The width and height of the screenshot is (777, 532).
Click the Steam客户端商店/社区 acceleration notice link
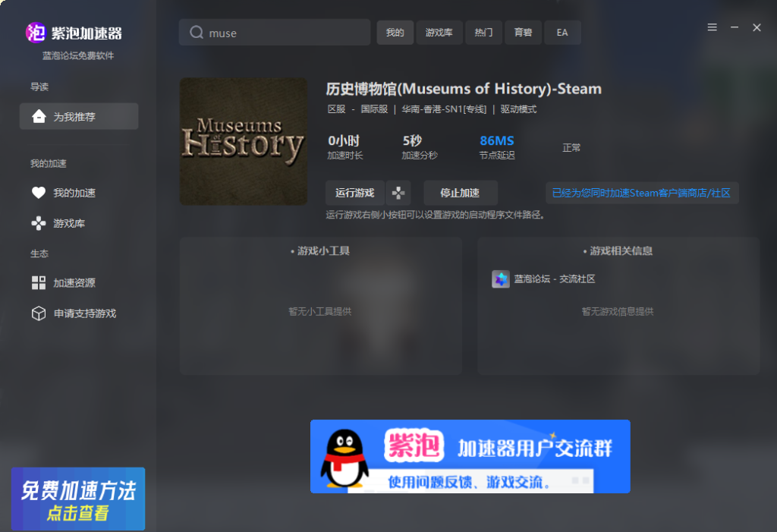(x=642, y=193)
